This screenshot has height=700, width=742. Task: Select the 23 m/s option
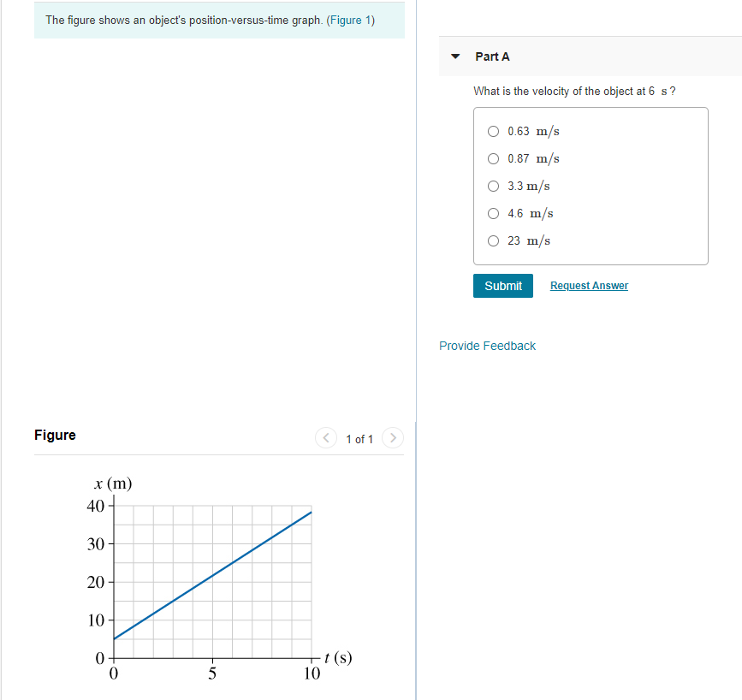click(494, 240)
